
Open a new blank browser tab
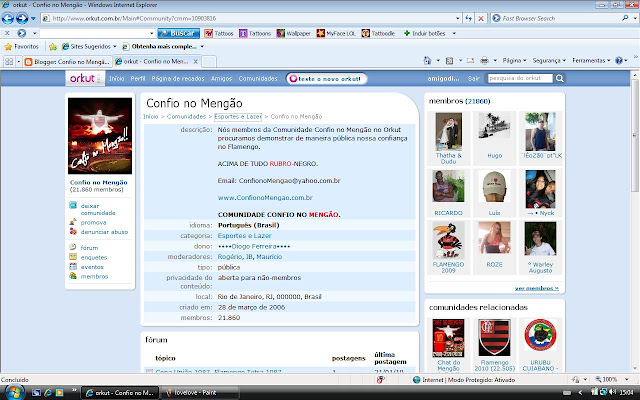[x=209, y=62]
